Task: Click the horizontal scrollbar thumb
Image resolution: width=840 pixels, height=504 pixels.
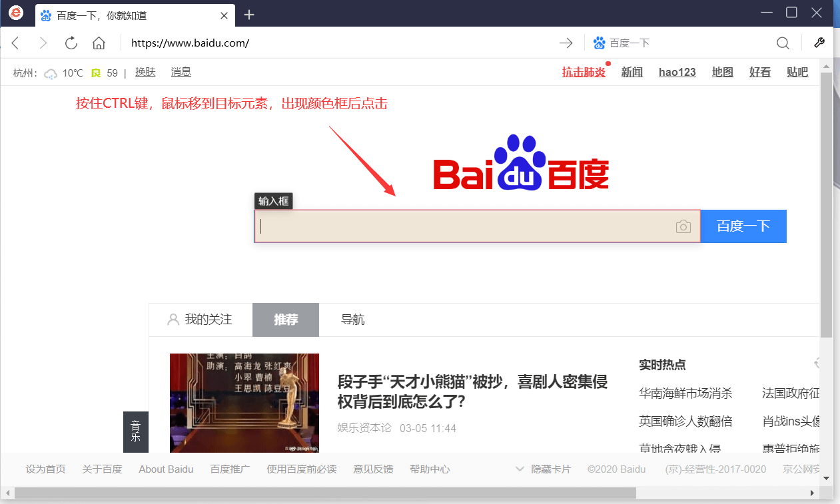Action: [x=325, y=493]
